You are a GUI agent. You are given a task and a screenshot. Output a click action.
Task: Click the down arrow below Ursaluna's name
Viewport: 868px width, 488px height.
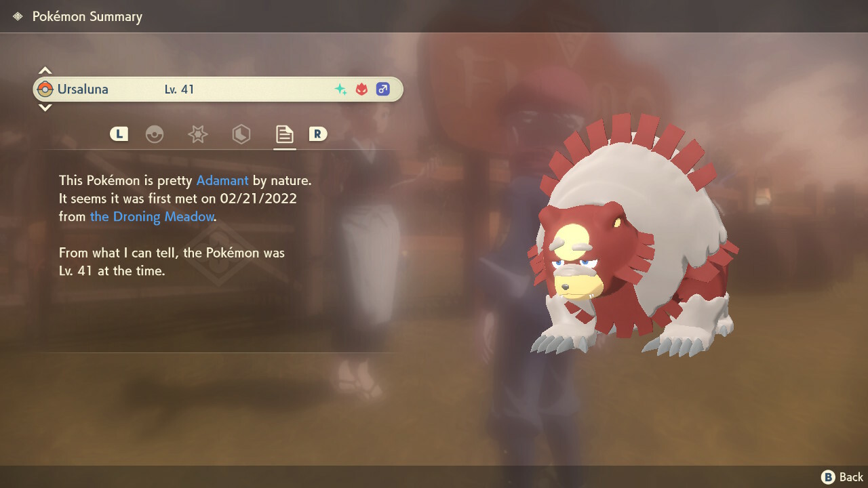point(45,107)
